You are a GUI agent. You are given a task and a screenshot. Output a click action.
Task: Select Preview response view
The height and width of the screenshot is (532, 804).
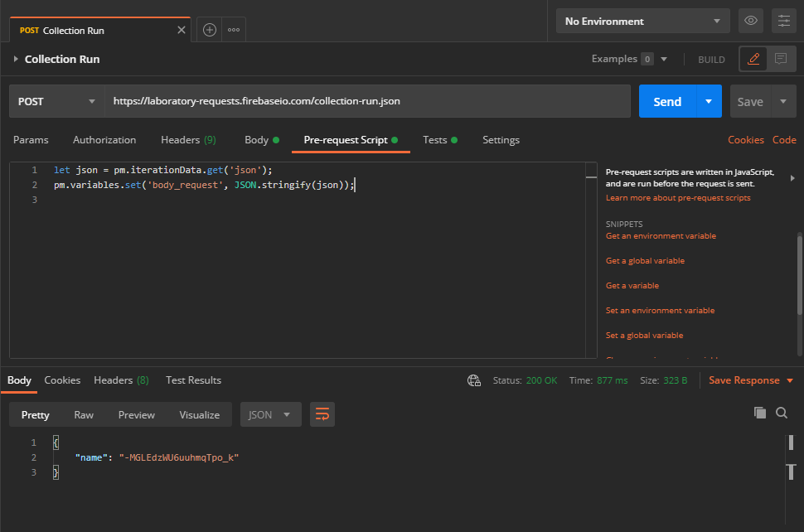[137, 414]
